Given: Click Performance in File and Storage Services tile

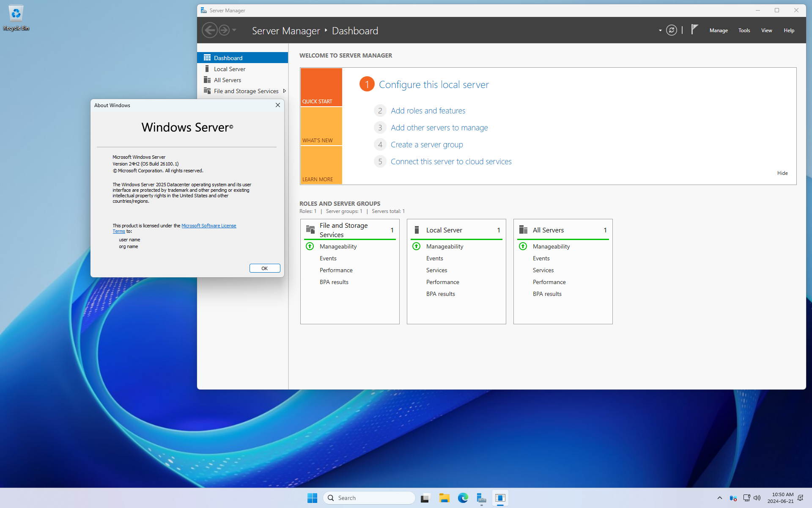Looking at the screenshot, I should click(336, 270).
